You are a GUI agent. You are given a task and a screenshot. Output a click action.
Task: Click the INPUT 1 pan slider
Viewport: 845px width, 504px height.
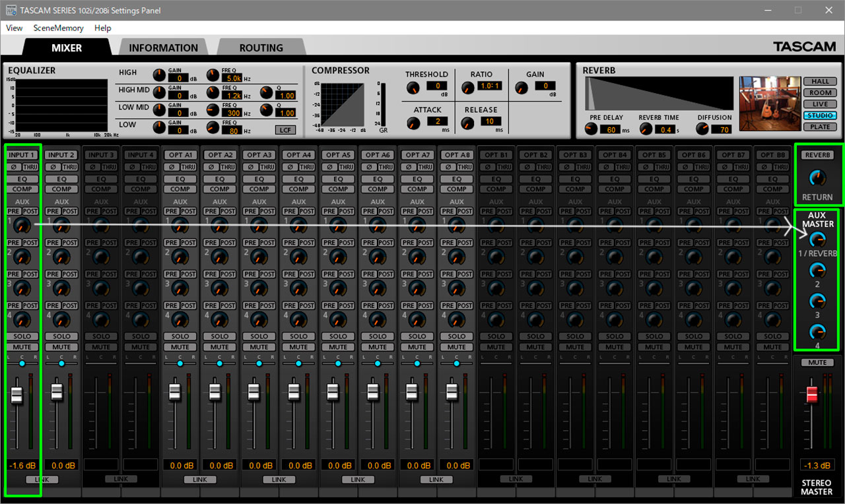[x=22, y=363]
